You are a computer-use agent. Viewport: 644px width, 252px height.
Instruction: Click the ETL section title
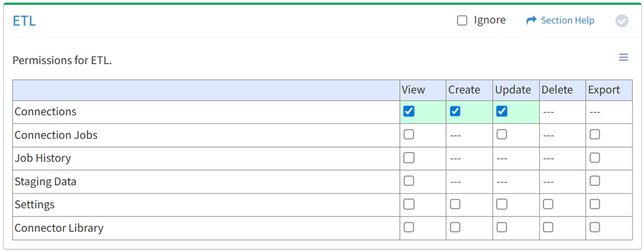click(24, 21)
